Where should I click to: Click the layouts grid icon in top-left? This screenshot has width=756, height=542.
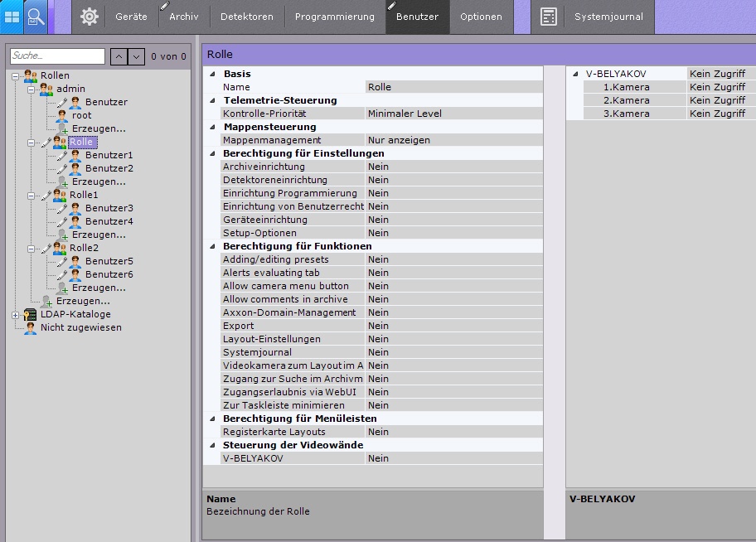click(12, 17)
